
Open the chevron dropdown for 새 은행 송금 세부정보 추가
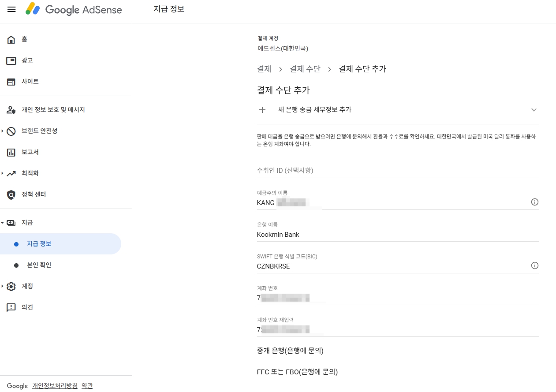pyautogui.click(x=534, y=110)
